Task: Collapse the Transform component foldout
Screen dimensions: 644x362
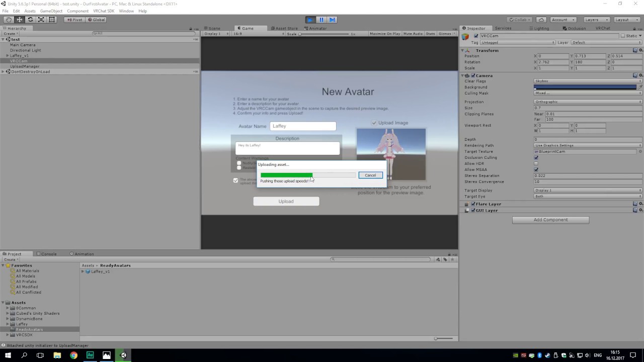Action: coord(462,50)
